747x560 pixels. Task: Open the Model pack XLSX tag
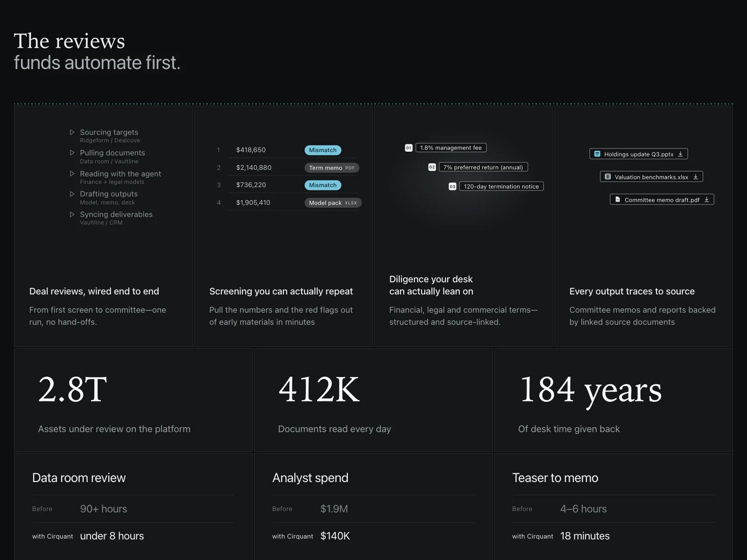[333, 203]
